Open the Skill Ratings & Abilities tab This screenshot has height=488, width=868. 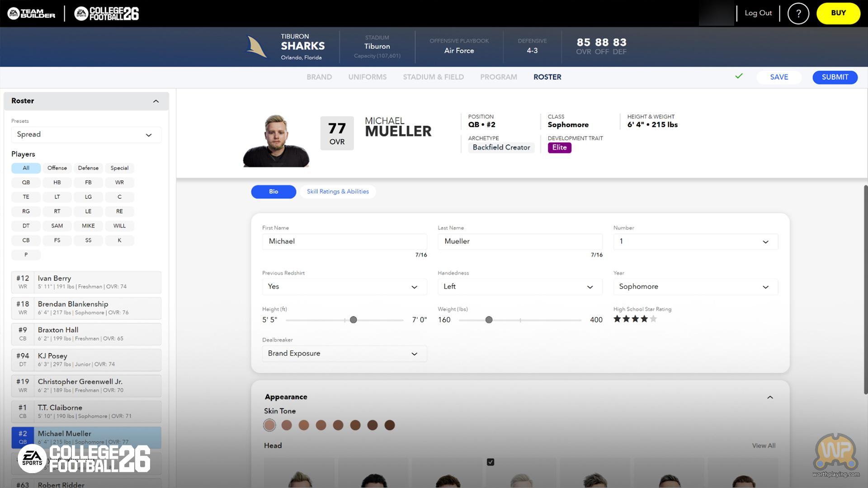(338, 192)
